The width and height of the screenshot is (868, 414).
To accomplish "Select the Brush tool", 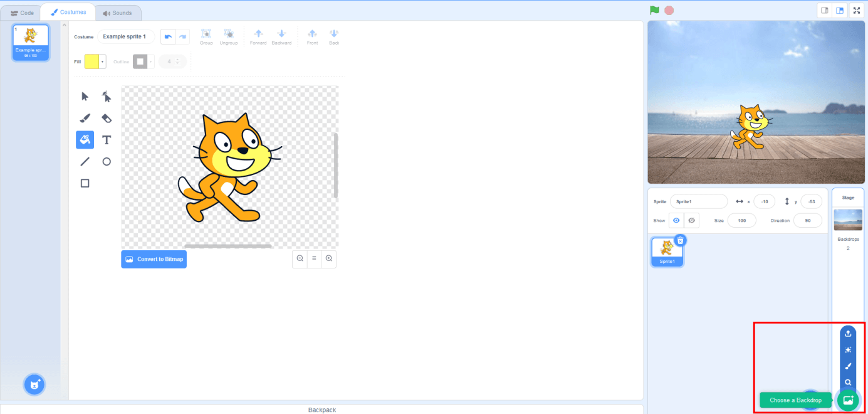I will tap(85, 118).
